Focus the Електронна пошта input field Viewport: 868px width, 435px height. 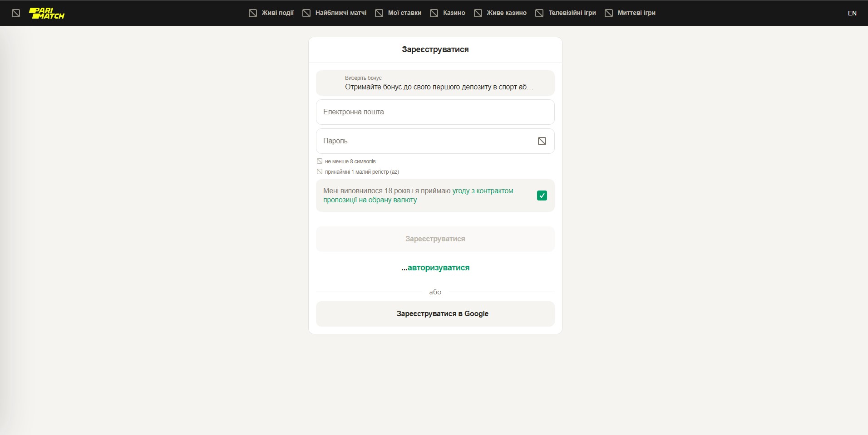click(435, 112)
